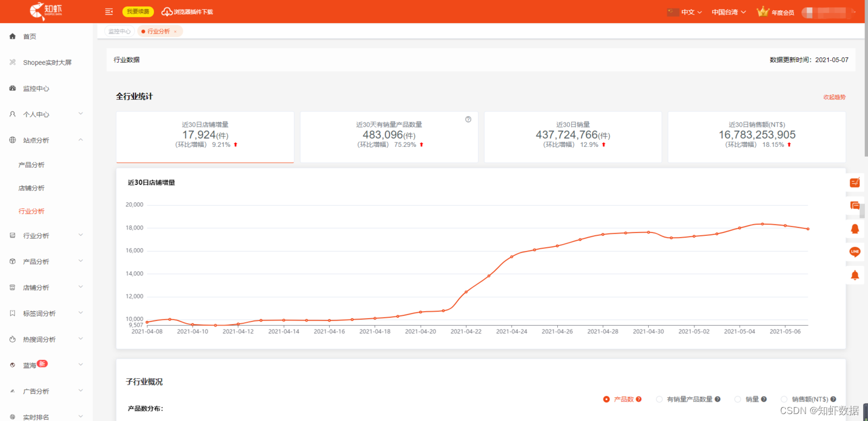
Task: Open 店铺分析 under 站点分析
Action: pos(31,188)
